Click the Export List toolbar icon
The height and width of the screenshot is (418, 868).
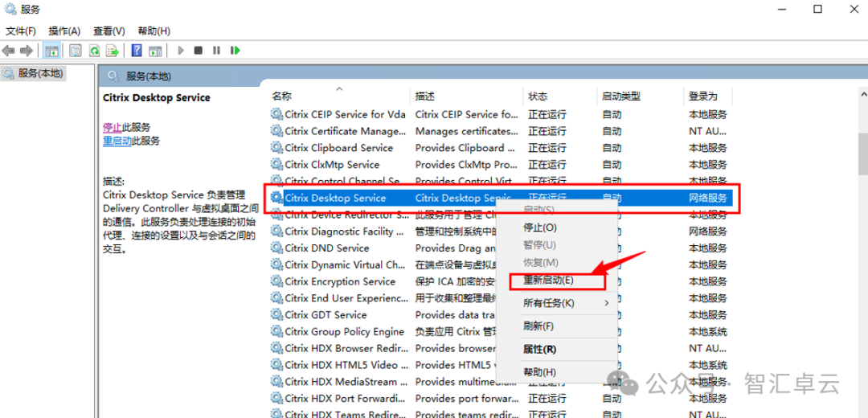click(113, 51)
